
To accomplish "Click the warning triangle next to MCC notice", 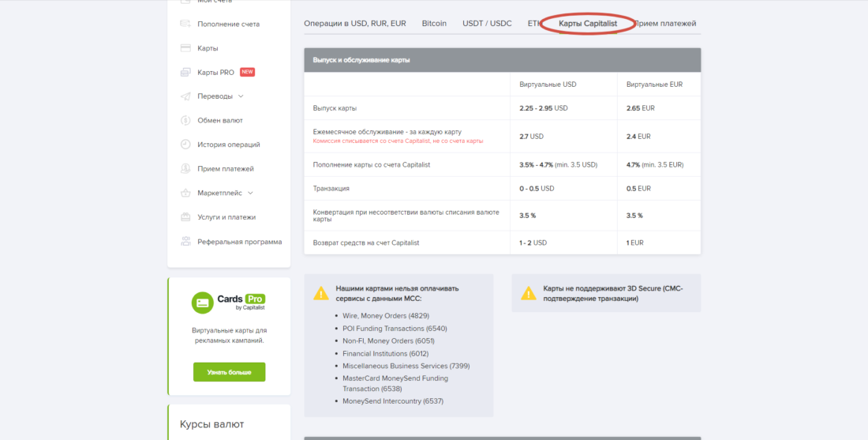I will tap(321, 293).
